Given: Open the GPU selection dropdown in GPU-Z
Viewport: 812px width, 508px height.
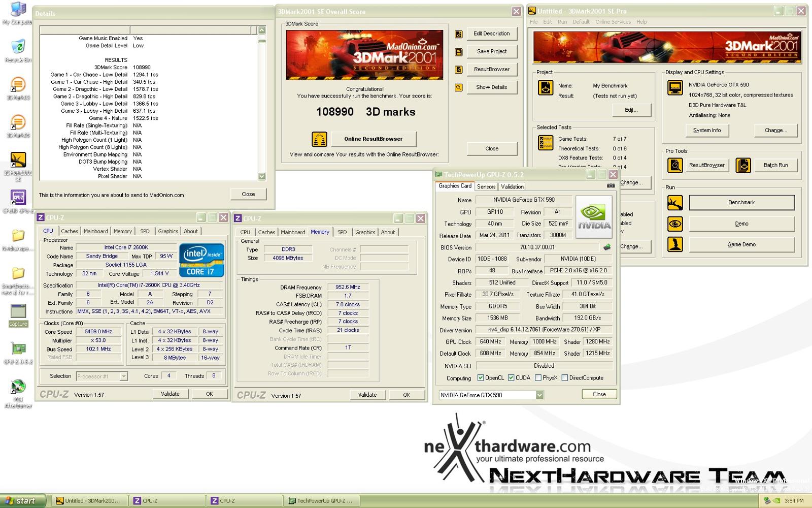Looking at the screenshot, I should [x=539, y=395].
